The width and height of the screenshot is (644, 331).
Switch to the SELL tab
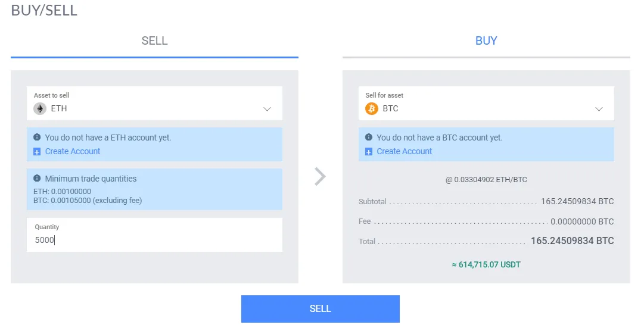point(154,40)
